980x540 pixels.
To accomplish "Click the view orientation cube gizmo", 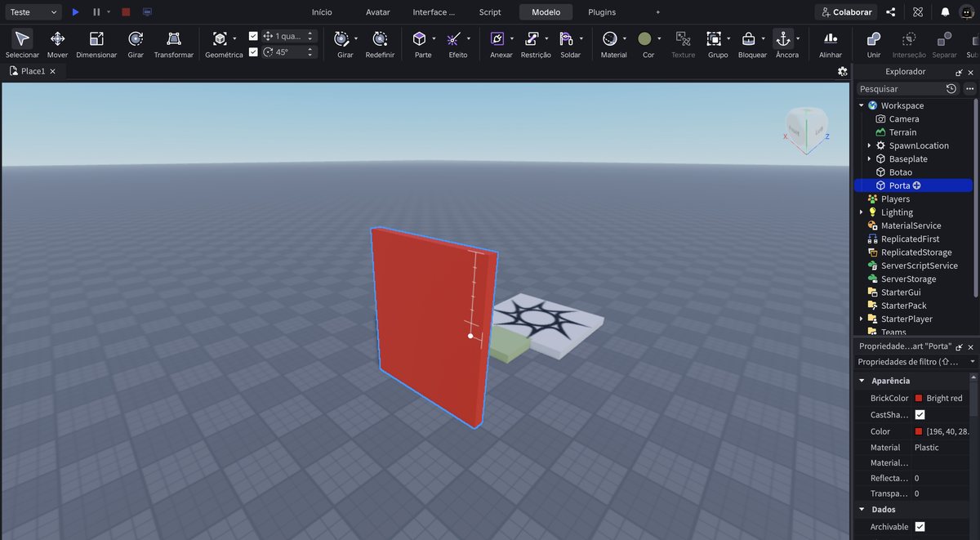I will point(807,130).
